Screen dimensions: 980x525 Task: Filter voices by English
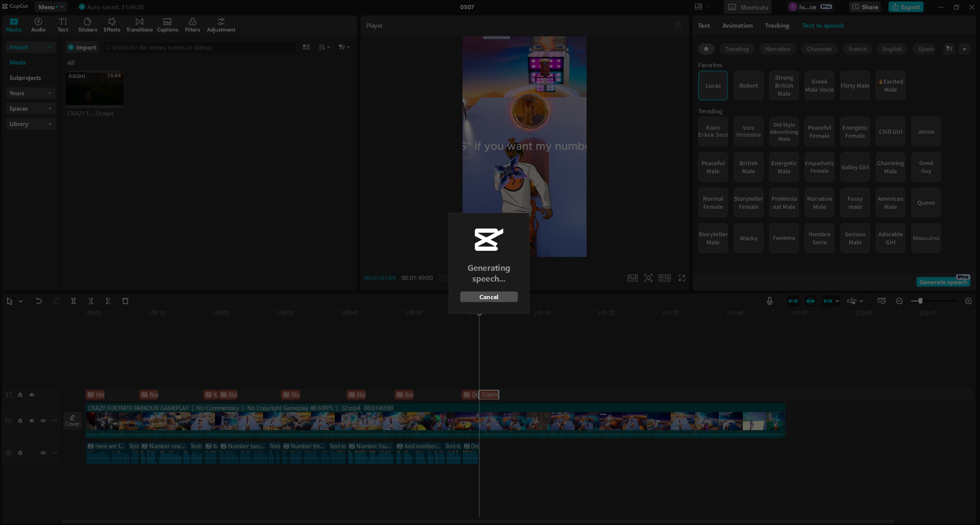tap(892, 49)
